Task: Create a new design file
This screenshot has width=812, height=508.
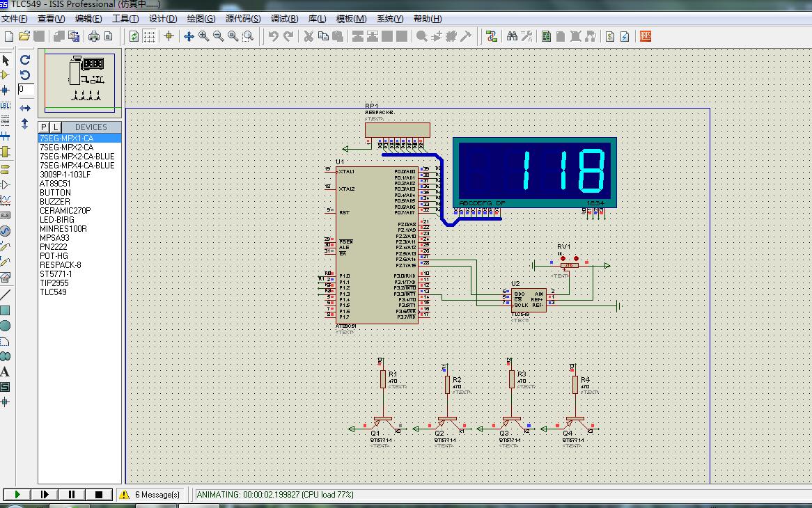Action: point(9,36)
